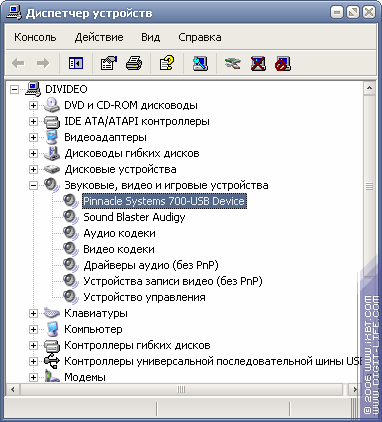Viewport: 382px width, 422px height.
Task: Click the Дисковые устройства disk icon
Action: pyautogui.click(x=52, y=169)
